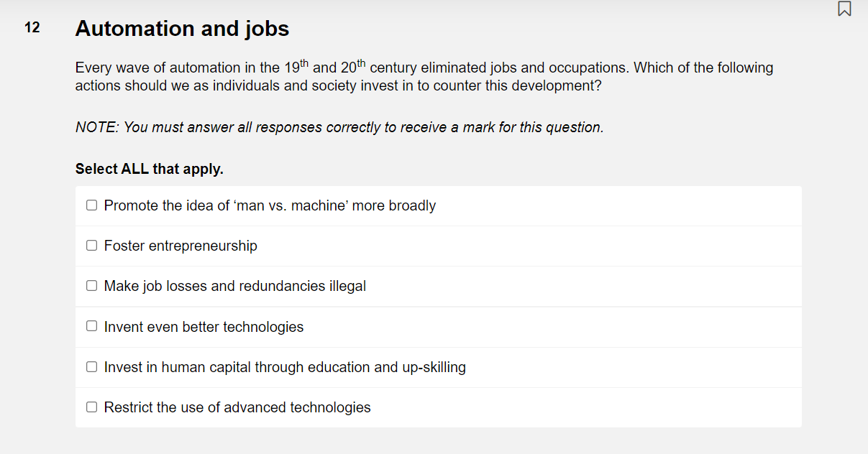The height and width of the screenshot is (454, 868).
Task: Click the question number 12 label
Action: 32,28
